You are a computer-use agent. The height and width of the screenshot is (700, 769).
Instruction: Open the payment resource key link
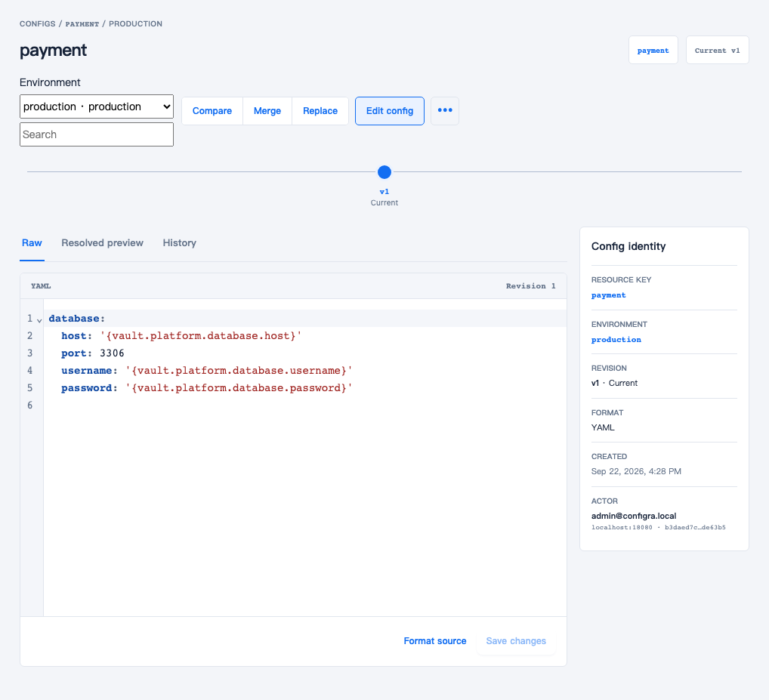(x=608, y=295)
